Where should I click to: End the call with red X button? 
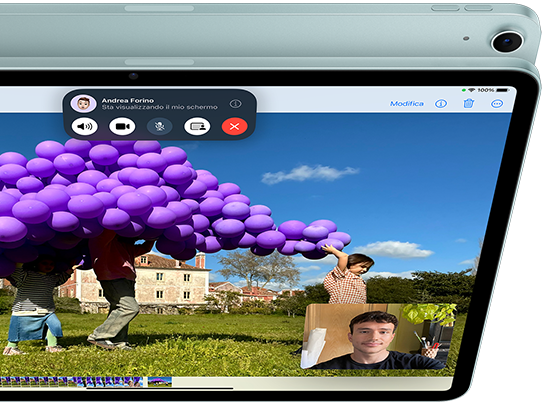click(x=235, y=126)
